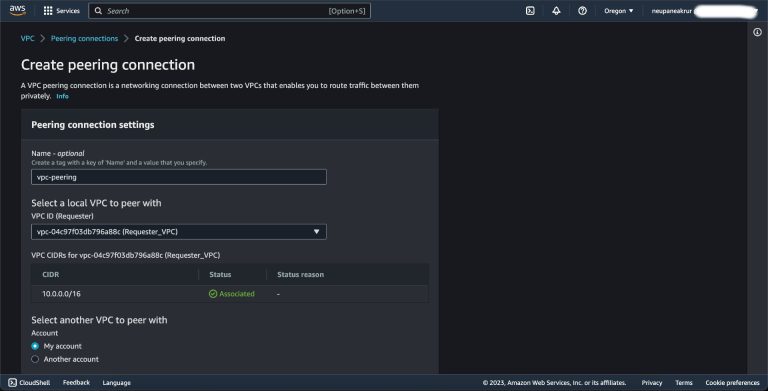Expand the VPC ID (Requester) dropdown
This screenshot has width=768, height=391.
(x=179, y=232)
